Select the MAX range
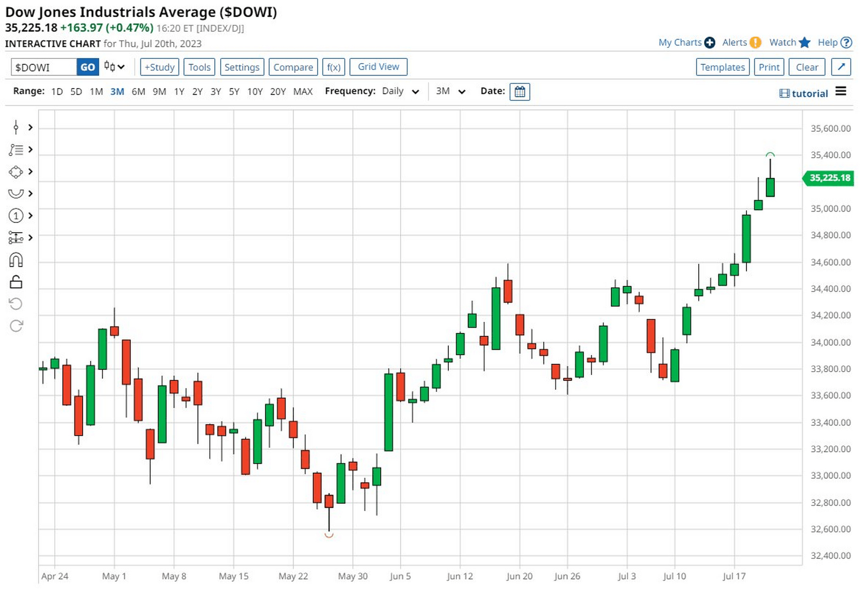Screen dimensions: 868x594 [x=303, y=91]
